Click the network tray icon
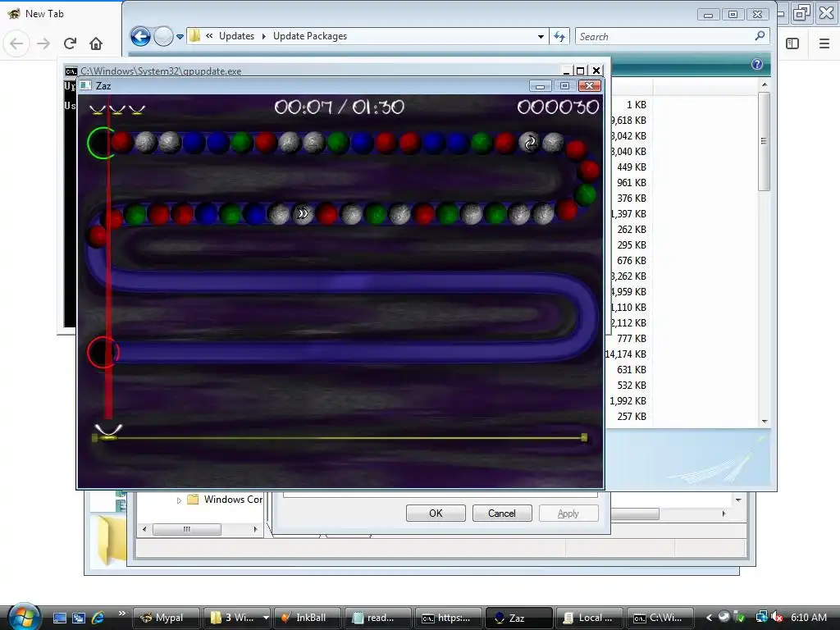This screenshot has width=840, height=630. click(761, 617)
